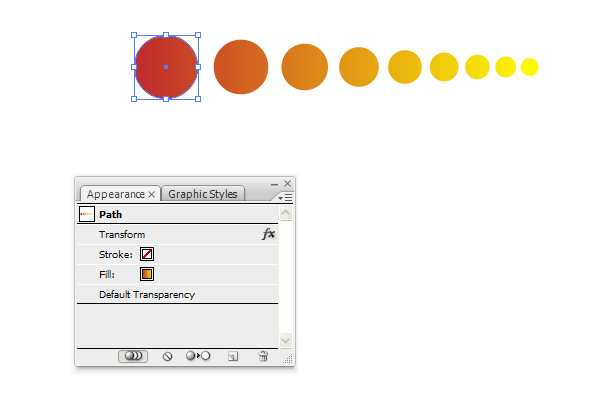Image resolution: width=600 pixels, height=400 pixels.
Task: Click the Reduce to Basic Appearance icon
Action: pos(198,356)
